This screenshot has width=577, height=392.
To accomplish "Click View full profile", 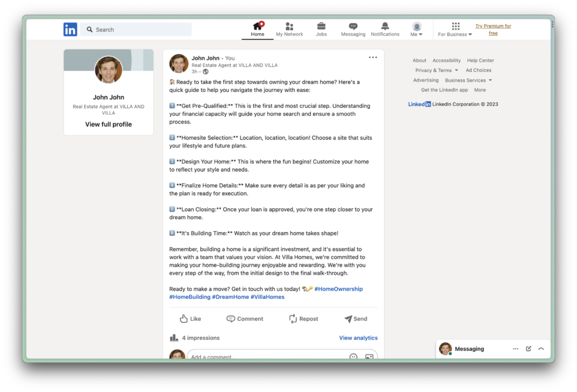I will tap(108, 124).
